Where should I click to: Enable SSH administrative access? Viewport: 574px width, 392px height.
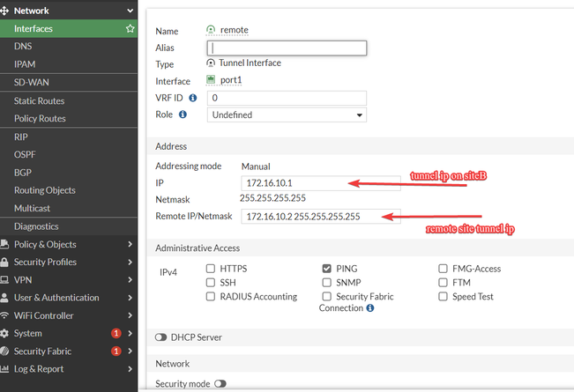[x=211, y=283]
